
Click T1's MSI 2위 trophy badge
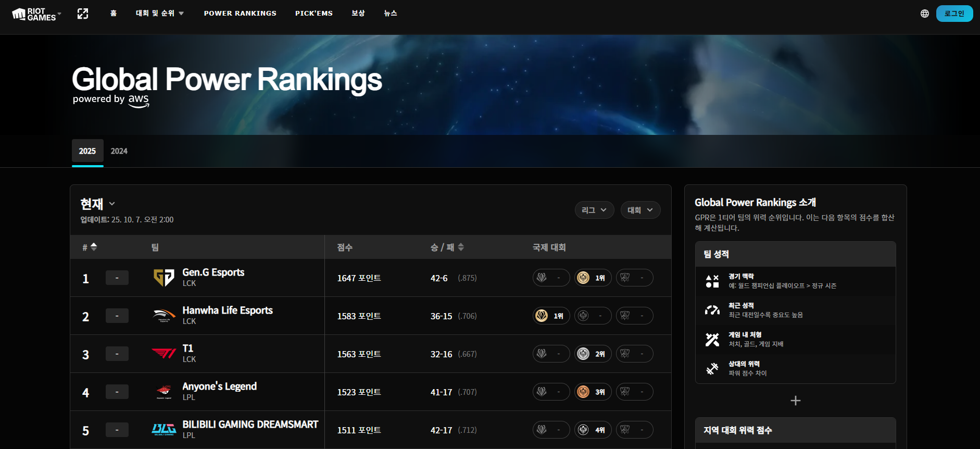point(593,354)
